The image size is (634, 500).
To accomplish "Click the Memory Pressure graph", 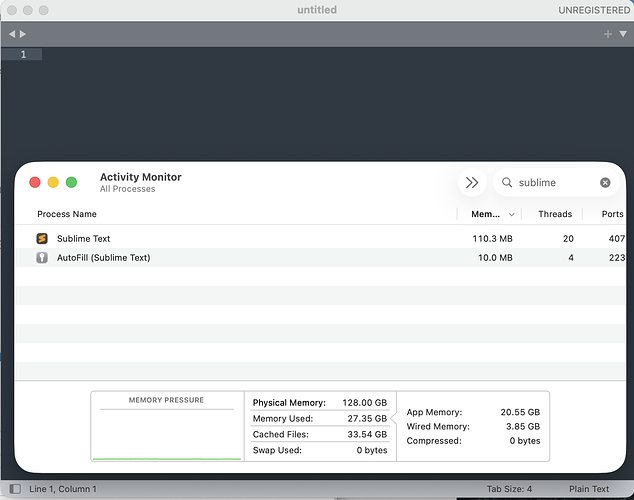I will click(167, 426).
